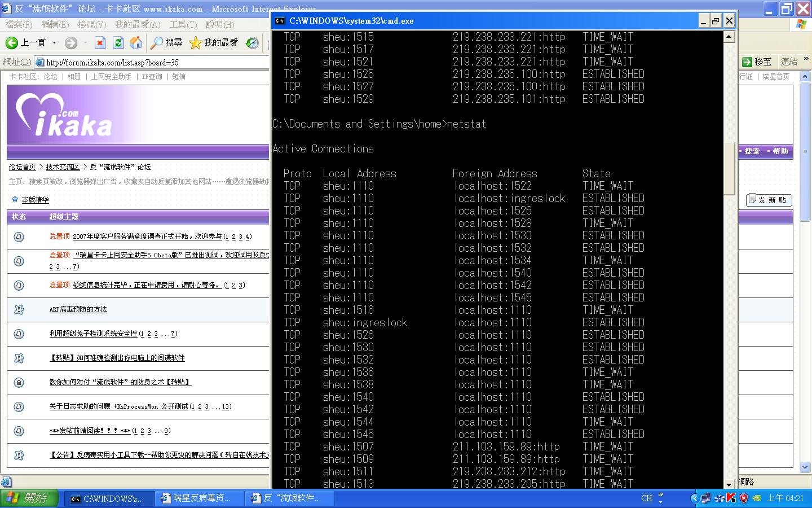Open the Search magnifier toolbar button
Viewport: 812px width, 508px height.
pos(166,43)
